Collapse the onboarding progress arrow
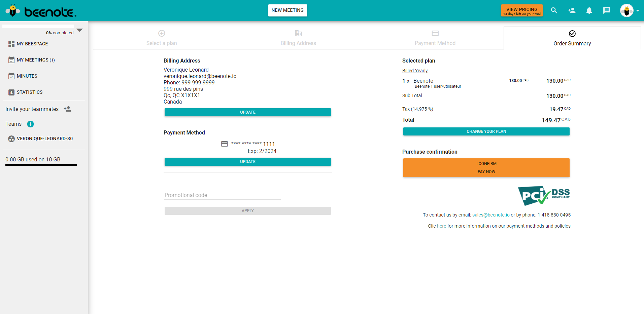Screen dimensions: 644x314 click(80, 30)
